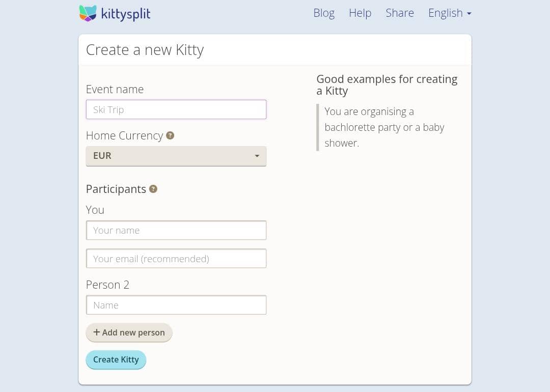Click the kittysplit logo
This screenshot has height=392, width=550.
[115, 13]
